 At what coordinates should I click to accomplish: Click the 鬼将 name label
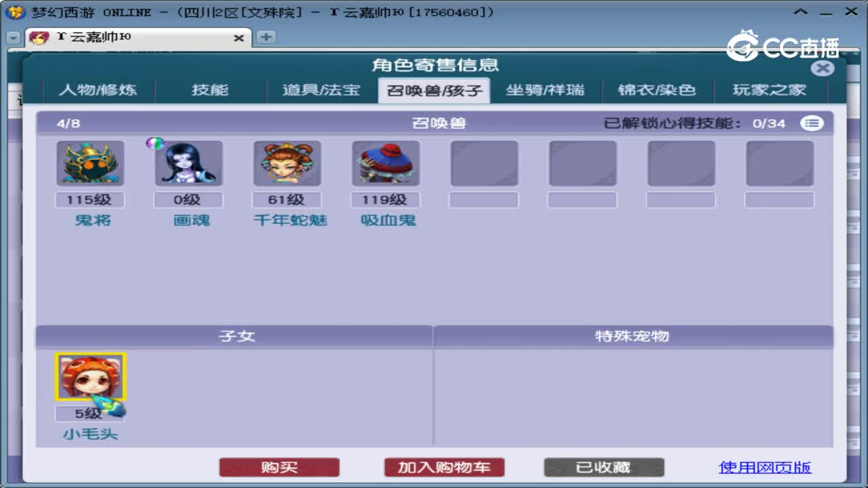coord(93,220)
